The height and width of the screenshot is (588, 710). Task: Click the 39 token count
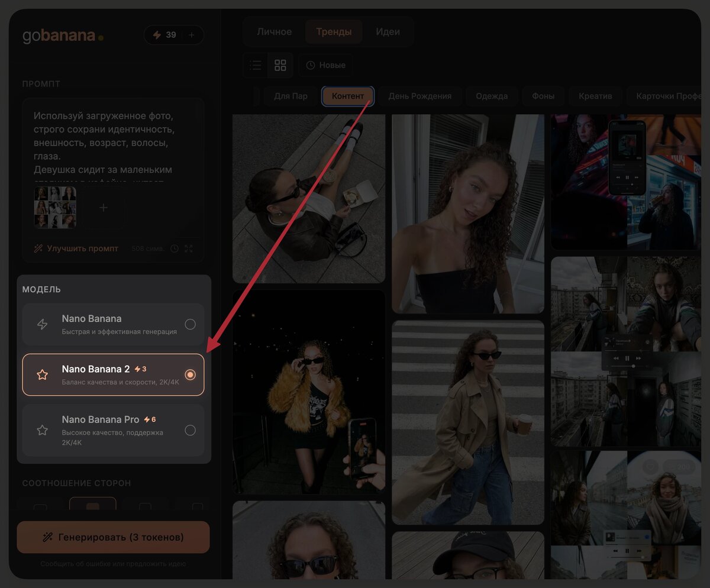171,35
